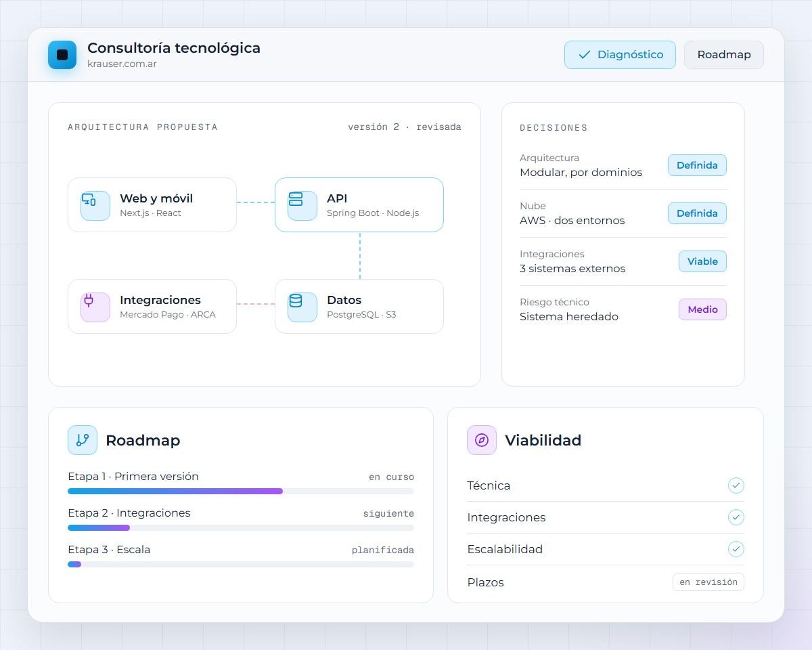Switch to the Diagnóstico tab

click(620, 55)
